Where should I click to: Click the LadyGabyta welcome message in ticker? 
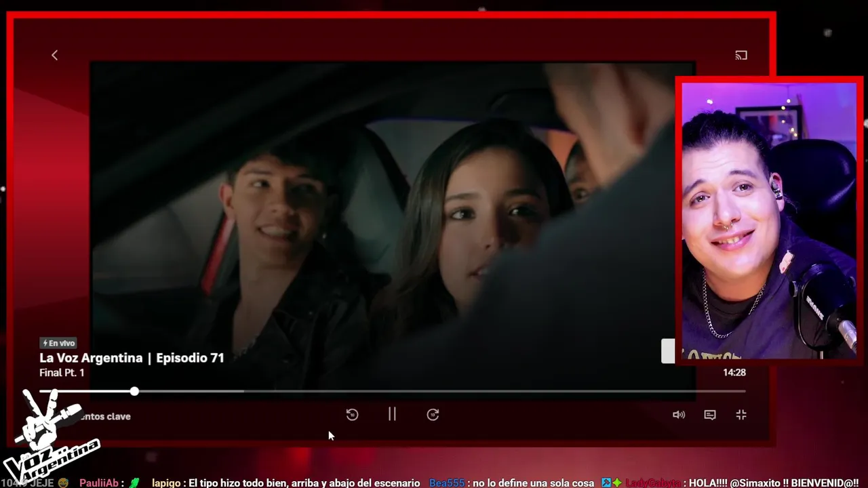pyautogui.click(x=742, y=483)
